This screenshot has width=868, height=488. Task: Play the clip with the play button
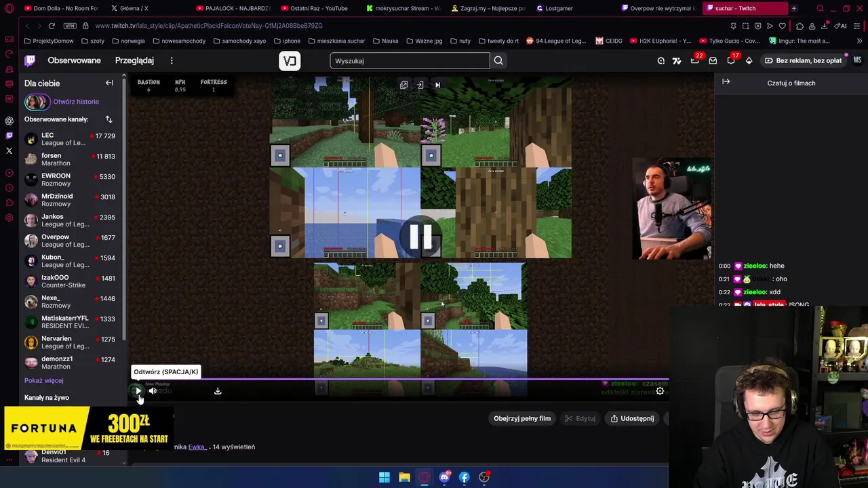(x=138, y=391)
